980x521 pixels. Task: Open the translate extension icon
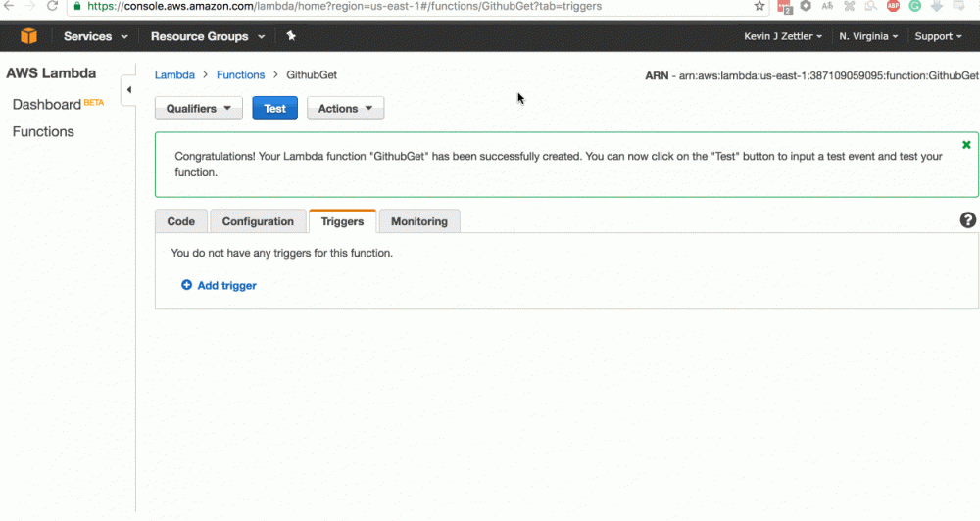click(827, 6)
